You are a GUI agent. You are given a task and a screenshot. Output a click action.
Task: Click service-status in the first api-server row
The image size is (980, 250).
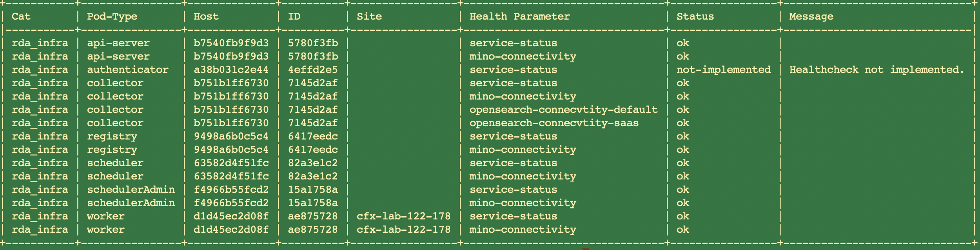[513, 43]
